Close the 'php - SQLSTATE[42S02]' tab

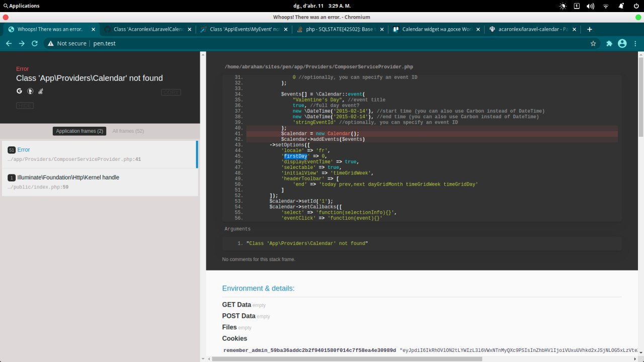[x=382, y=29]
